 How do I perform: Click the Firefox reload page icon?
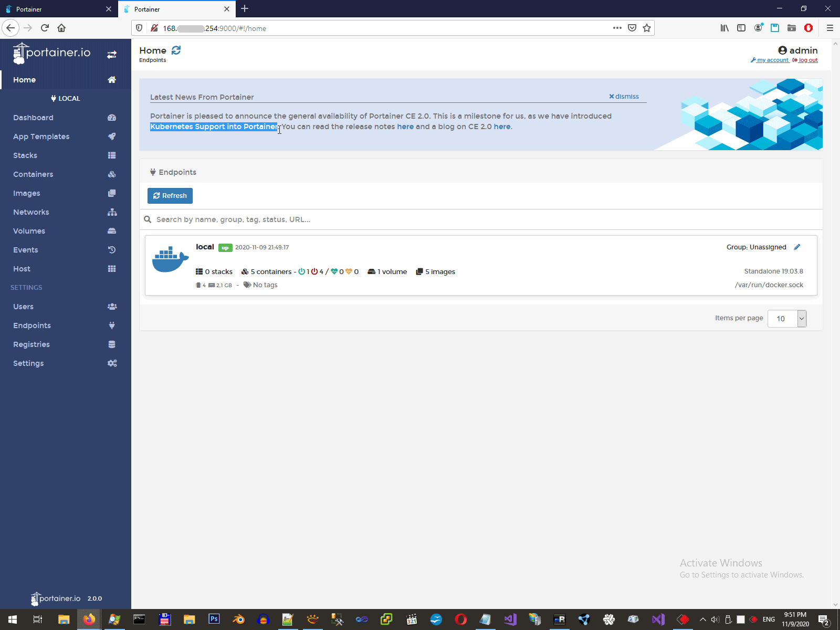45,28
